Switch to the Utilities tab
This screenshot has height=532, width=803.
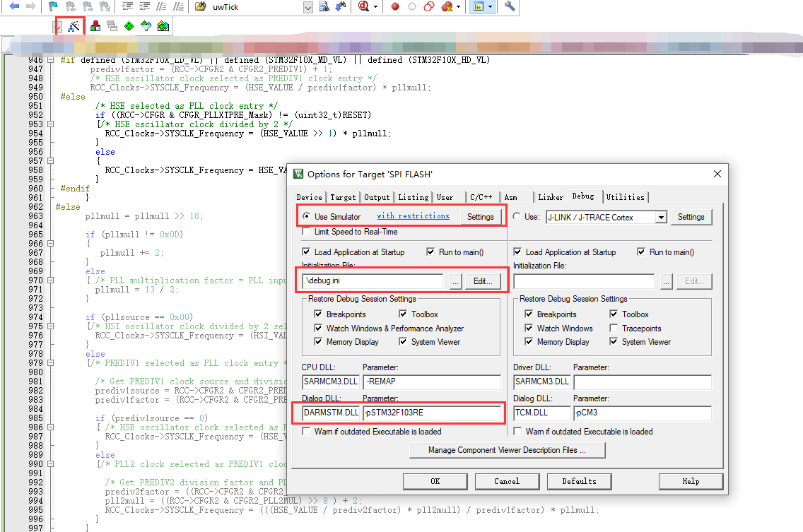click(626, 197)
